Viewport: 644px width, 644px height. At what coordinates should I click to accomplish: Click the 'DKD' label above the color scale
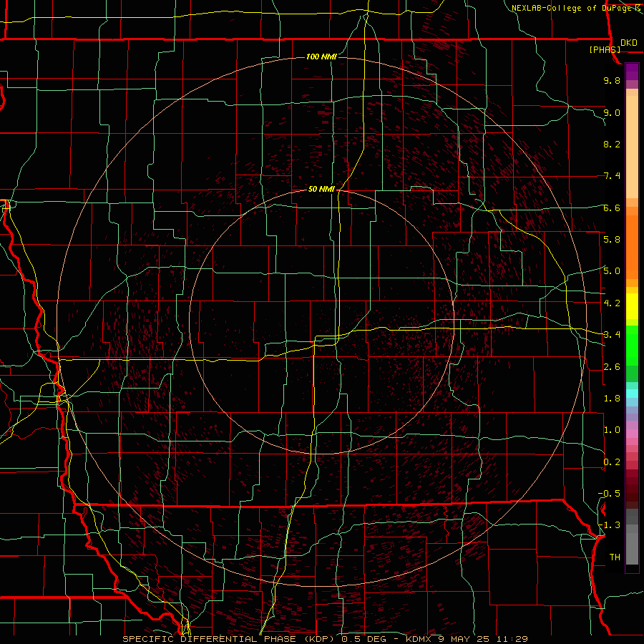coord(628,43)
